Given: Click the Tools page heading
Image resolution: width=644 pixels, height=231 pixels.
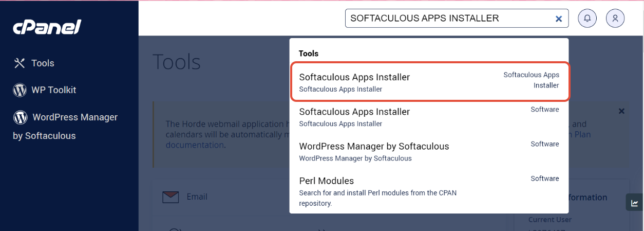Looking at the screenshot, I should click(x=177, y=62).
